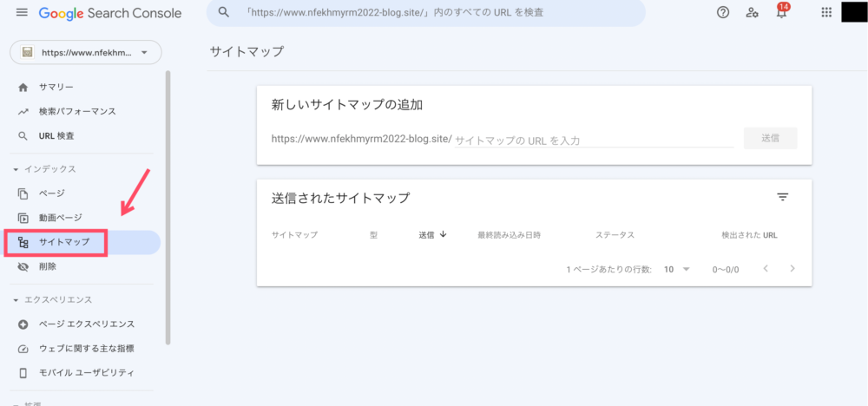
Task: Sort by 最終読み込み日時 column
Action: point(510,235)
